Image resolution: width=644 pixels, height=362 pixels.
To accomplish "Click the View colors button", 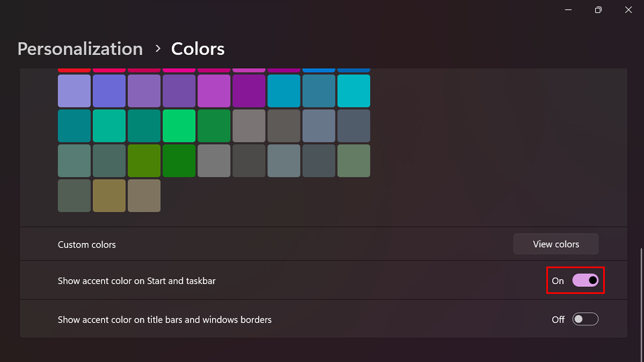I will (555, 244).
